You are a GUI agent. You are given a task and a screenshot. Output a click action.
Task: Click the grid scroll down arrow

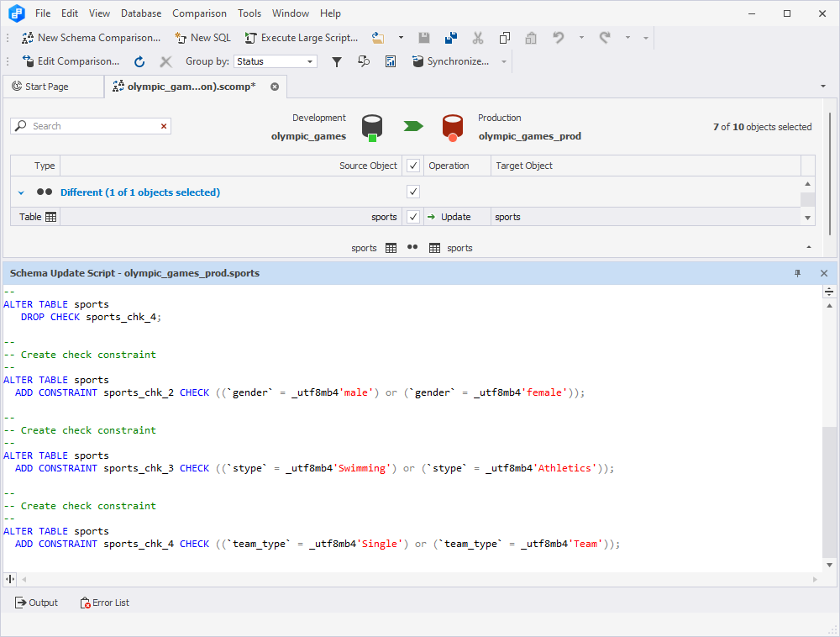(x=808, y=218)
